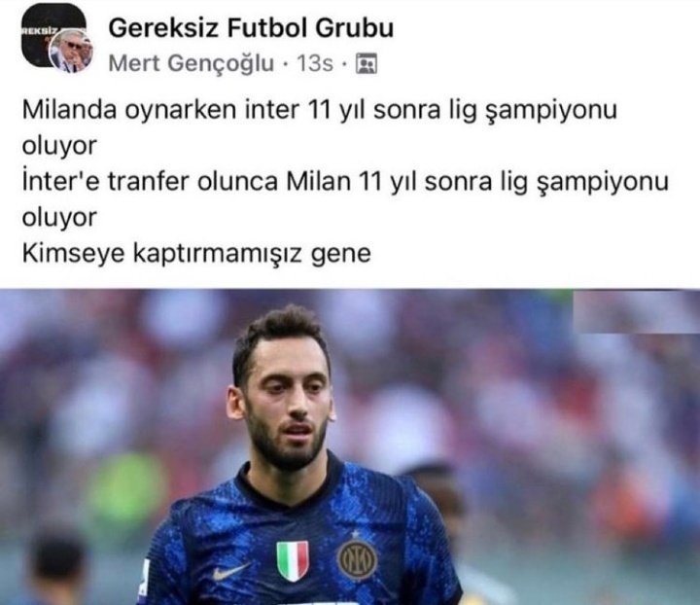
Task: Click the oluyor word above Kimseye line
Action: (59, 218)
